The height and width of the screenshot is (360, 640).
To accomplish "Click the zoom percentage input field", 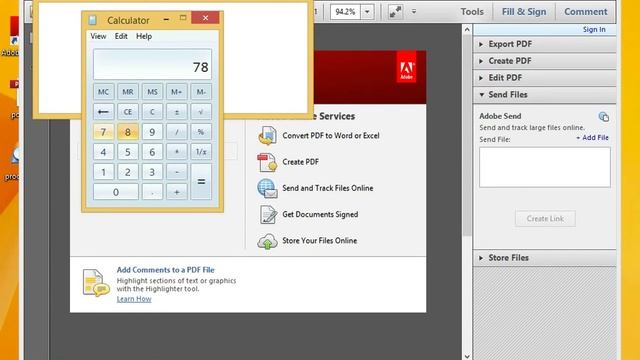I will tap(346, 12).
